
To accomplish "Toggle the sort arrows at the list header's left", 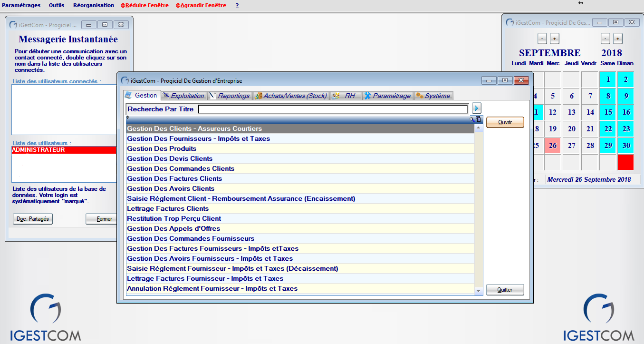I will click(x=128, y=117).
